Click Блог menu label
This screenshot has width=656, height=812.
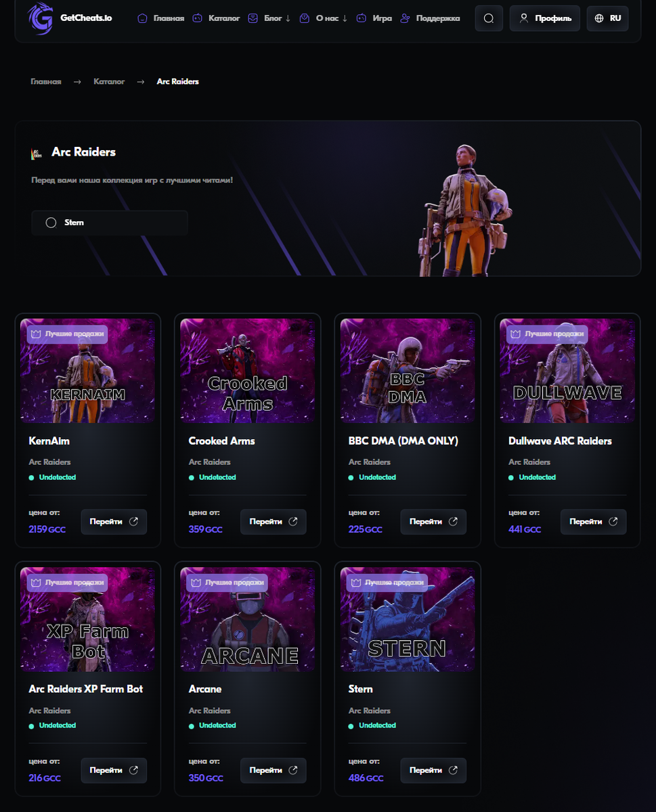click(273, 18)
